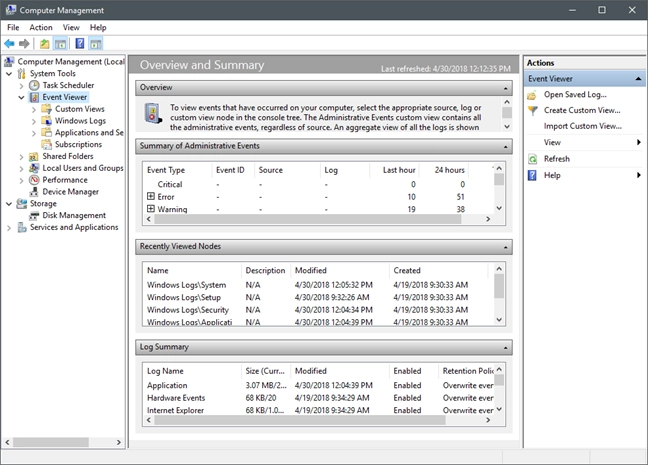Click Import Custom View... action
Image resolution: width=648 pixels, height=465 pixels.
[583, 126]
